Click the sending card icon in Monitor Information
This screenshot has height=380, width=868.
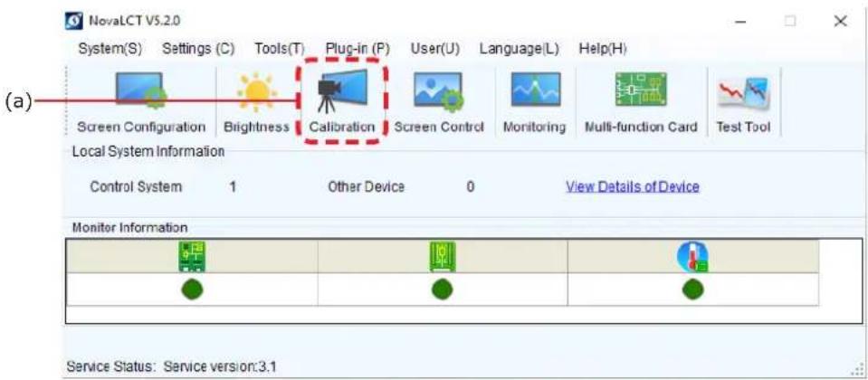(192, 257)
